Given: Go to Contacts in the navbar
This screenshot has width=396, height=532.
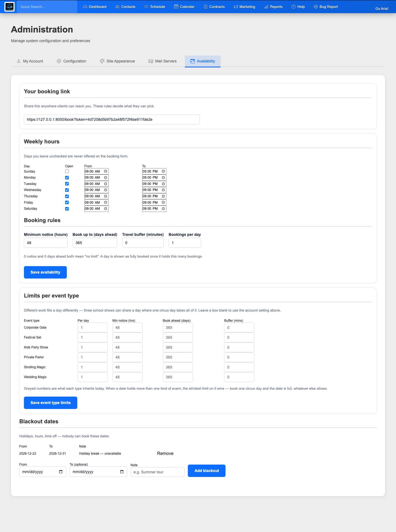Looking at the screenshot, I should pos(125,7).
